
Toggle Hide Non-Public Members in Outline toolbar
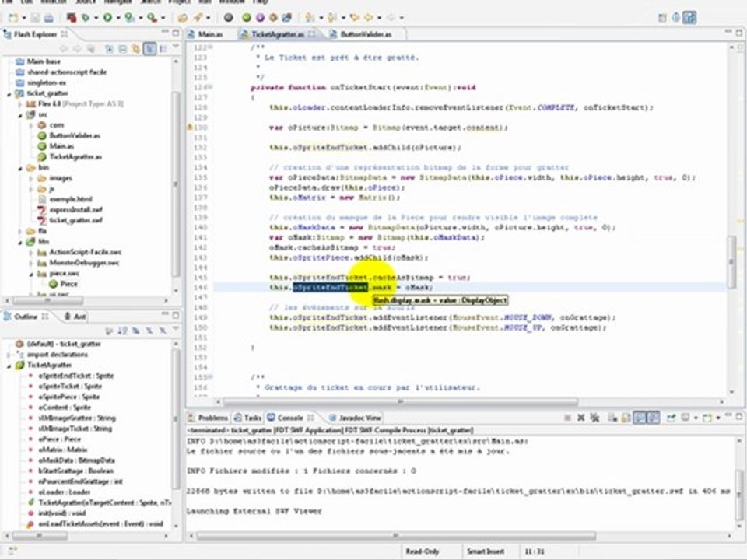point(163,330)
